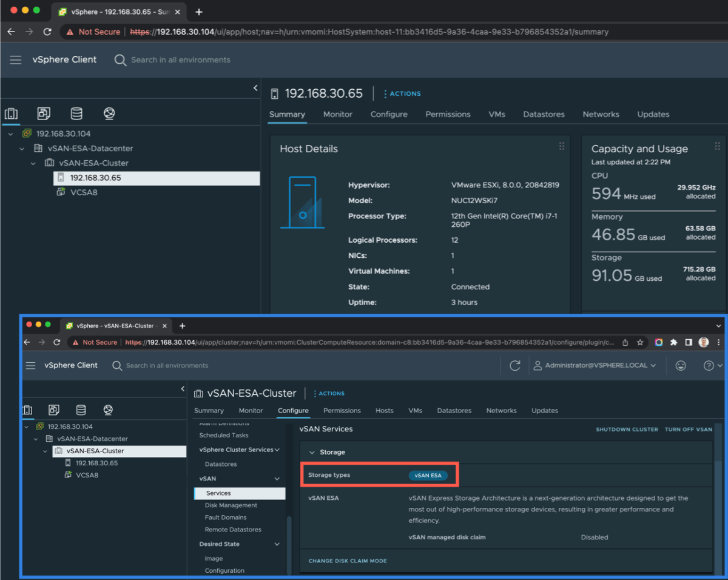The width and height of the screenshot is (728, 580).
Task: Collapse vSAN-ESA-Datacenter node in the host summary window
Action: 22,149
